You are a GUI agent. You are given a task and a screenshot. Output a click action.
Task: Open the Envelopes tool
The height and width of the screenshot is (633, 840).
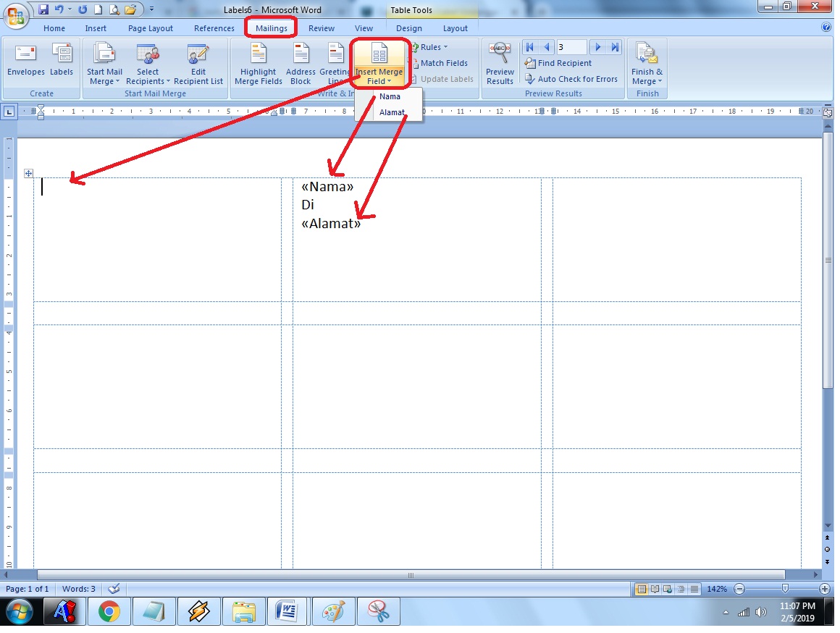pos(26,61)
